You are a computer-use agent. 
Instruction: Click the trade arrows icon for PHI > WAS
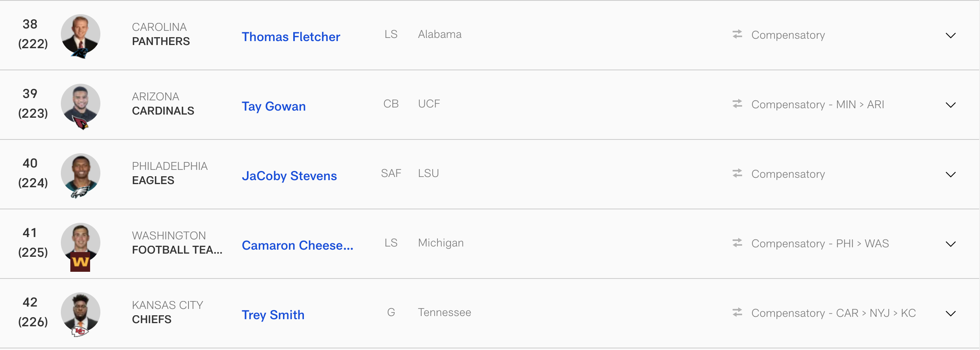tap(737, 243)
